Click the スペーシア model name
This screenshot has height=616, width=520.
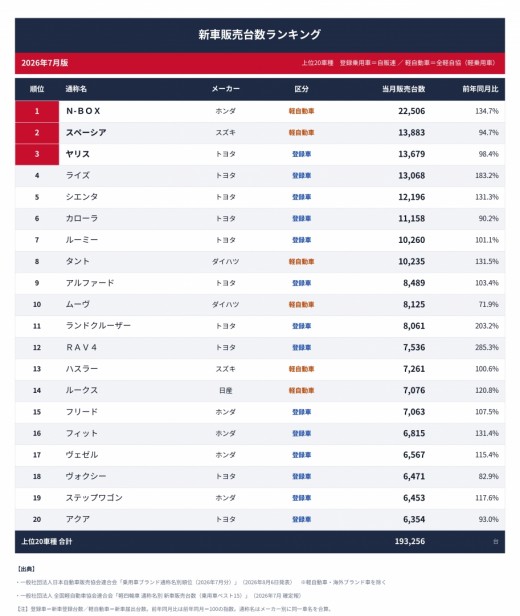pos(86,133)
